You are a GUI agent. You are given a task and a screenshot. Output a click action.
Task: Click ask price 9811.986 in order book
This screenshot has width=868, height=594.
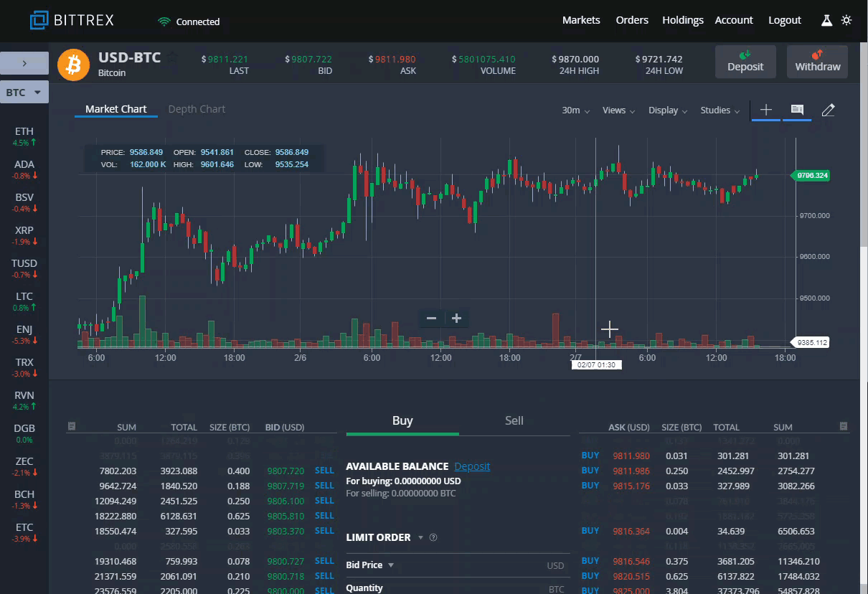(631, 471)
